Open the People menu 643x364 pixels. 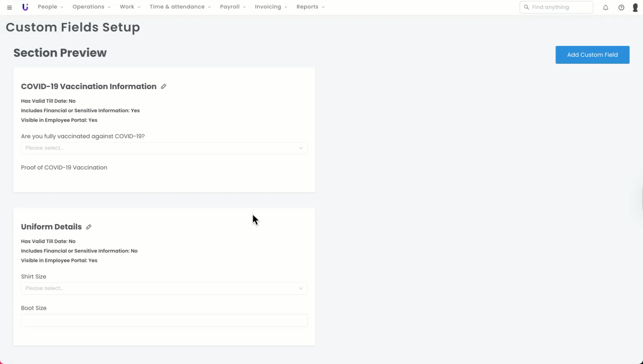[x=50, y=7]
